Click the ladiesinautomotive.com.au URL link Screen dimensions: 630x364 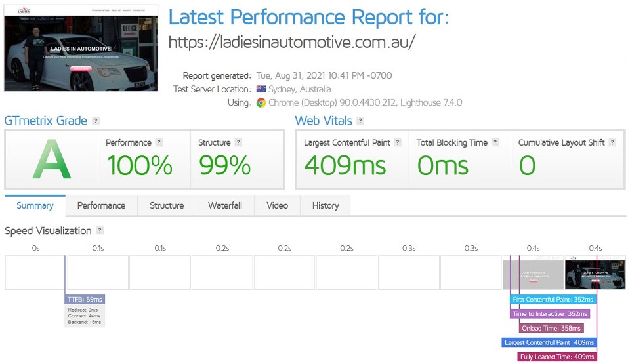pos(292,42)
